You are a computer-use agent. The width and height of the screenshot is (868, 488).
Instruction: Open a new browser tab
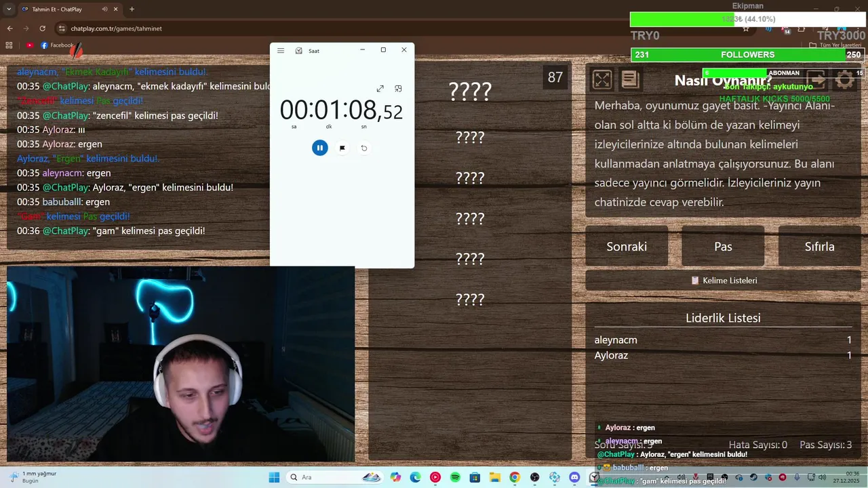click(x=132, y=9)
